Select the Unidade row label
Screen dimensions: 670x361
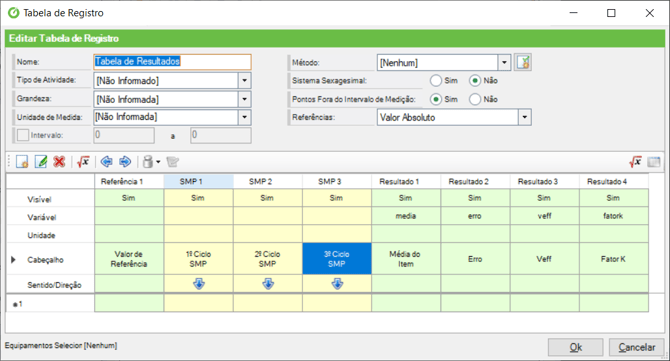coord(41,235)
